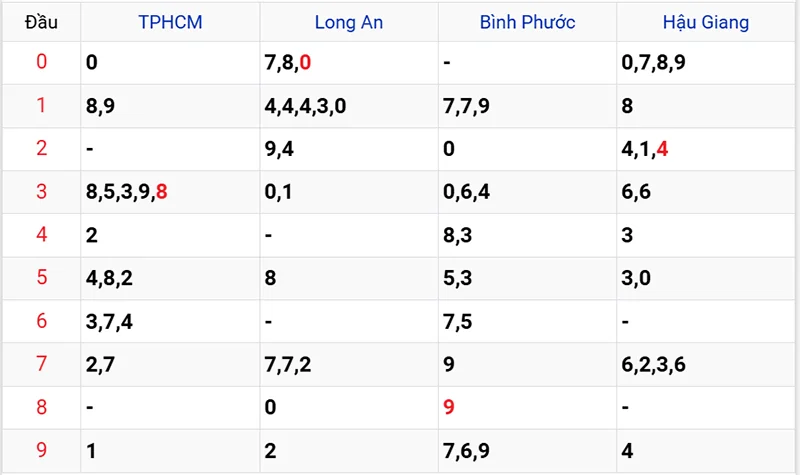Click the Long An cell showing 4,4,4,3,0
This screenshot has height=475, width=800.
point(305,106)
